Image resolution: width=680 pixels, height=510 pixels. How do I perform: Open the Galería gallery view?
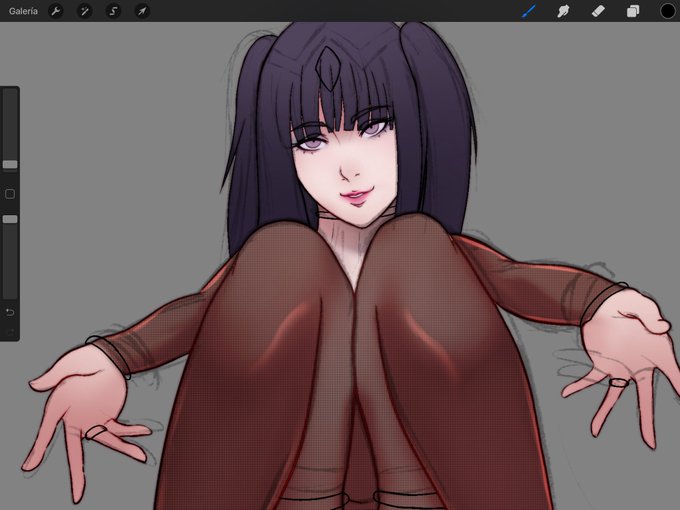coord(23,11)
